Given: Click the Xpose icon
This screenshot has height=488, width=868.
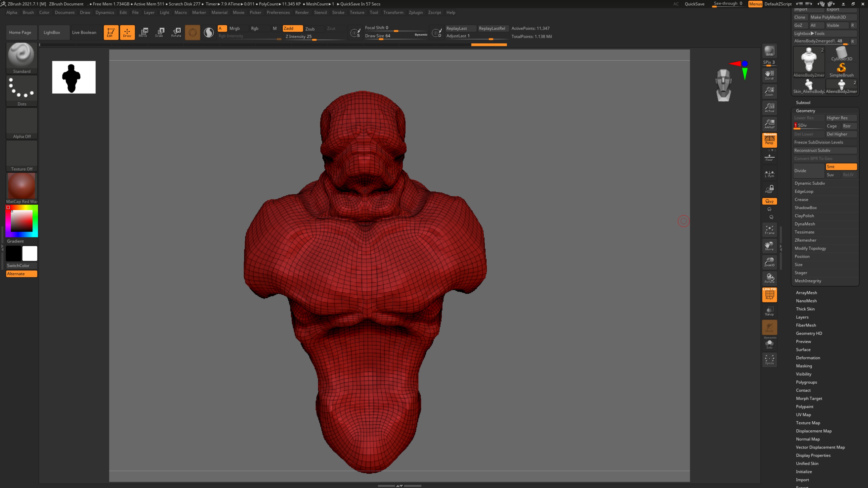Looking at the screenshot, I should coord(769,360).
